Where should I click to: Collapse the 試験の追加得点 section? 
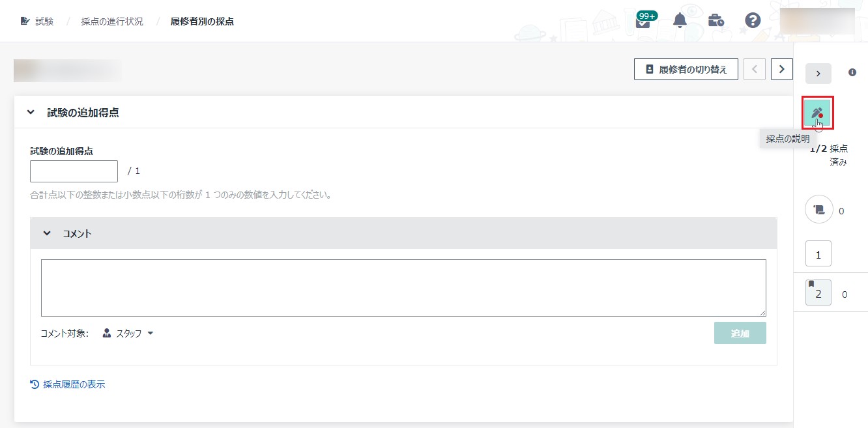(x=30, y=111)
